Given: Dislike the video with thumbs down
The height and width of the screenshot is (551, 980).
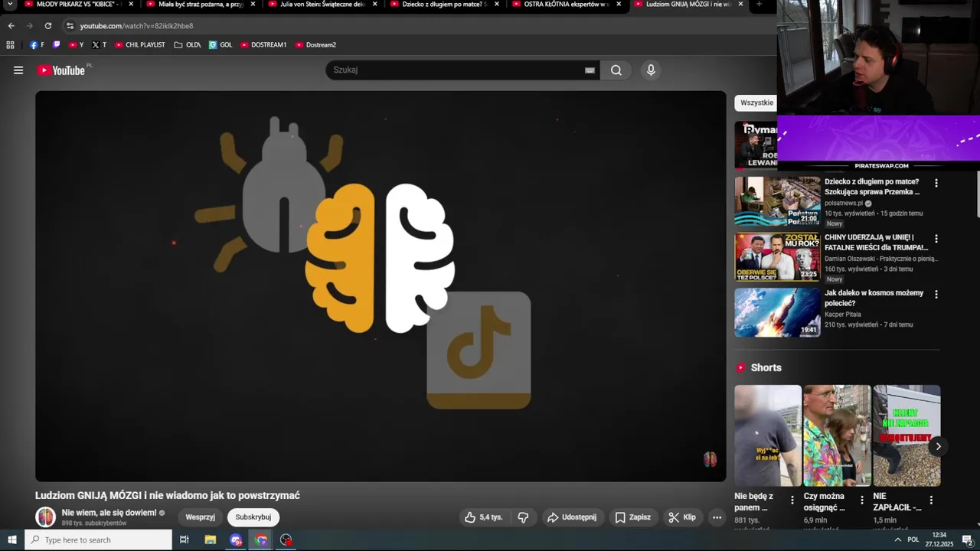Looking at the screenshot, I should coord(523,517).
